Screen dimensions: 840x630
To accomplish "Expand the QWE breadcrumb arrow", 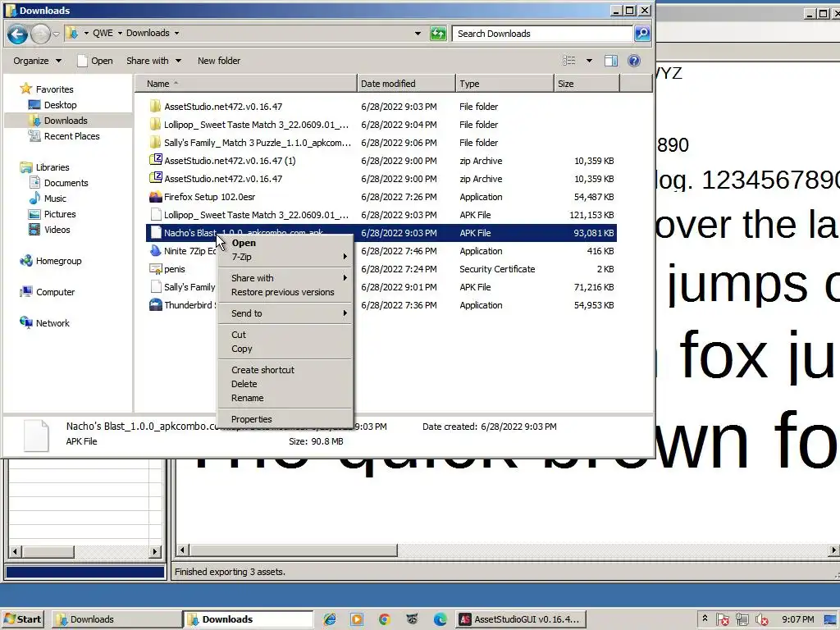I will click(120, 33).
